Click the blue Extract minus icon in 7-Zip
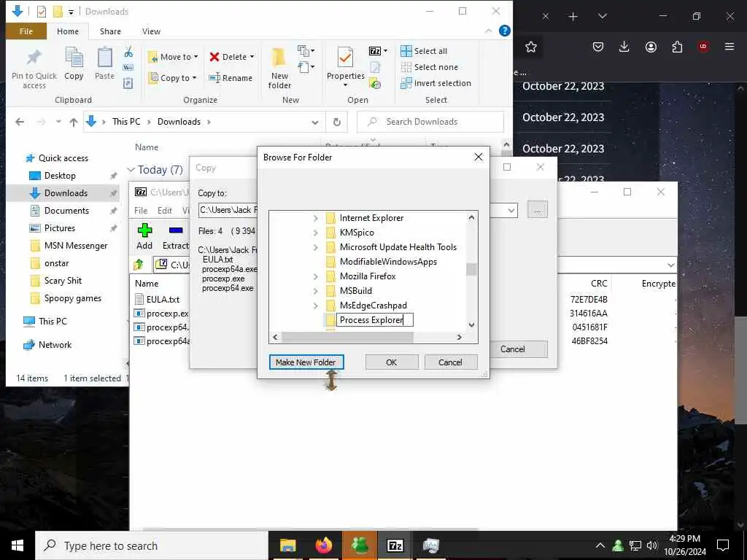Viewport: 747px width, 560px height. pyautogui.click(x=176, y=230)
